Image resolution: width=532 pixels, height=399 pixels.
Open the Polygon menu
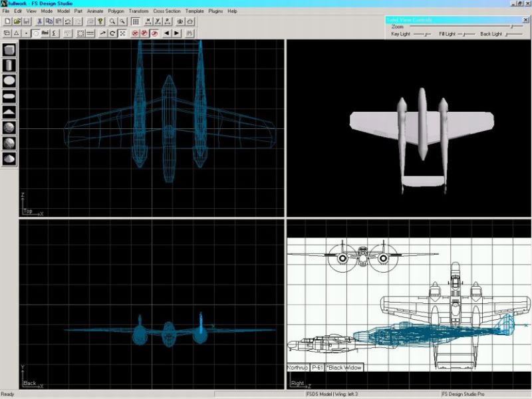pos(116,11)
